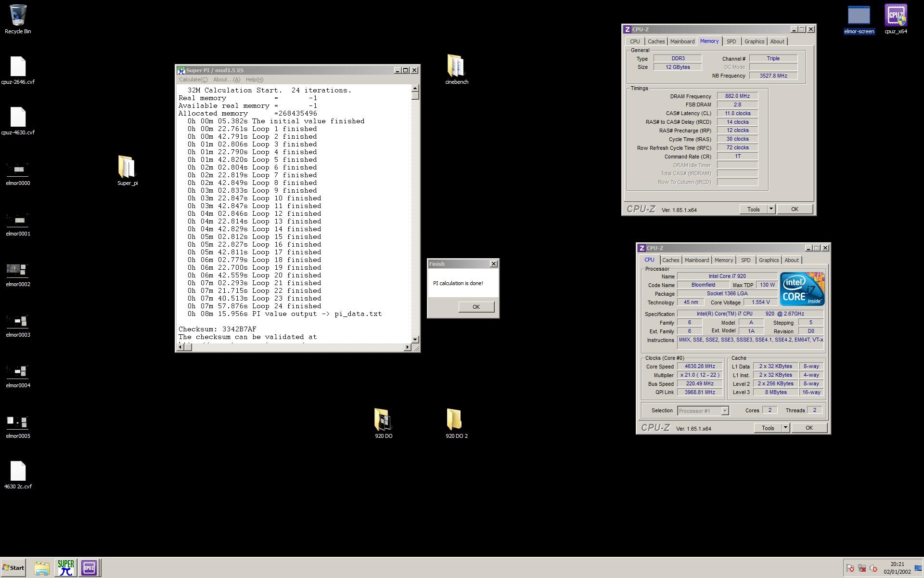Viewport: 924px width, 578px height.
Task: Switch to SPD tab in upper CPU-Z
Action: (731, 41)
